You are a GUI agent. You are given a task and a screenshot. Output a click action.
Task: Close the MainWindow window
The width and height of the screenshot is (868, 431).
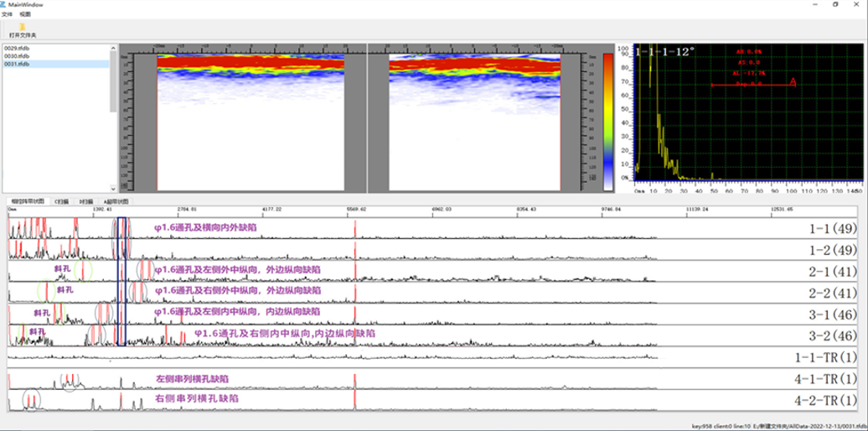pos(855,4)
